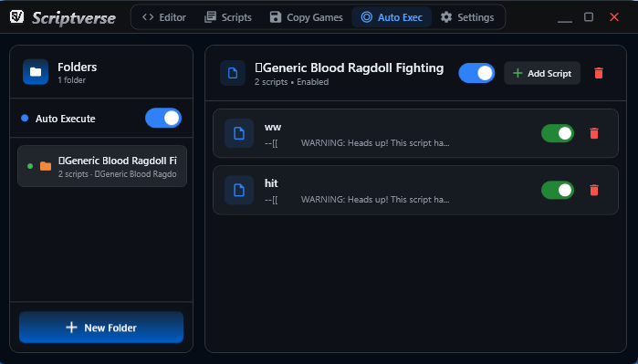Click the warning preview under ww
Viewport: 638px width, 364px height.
click(357, 143)
